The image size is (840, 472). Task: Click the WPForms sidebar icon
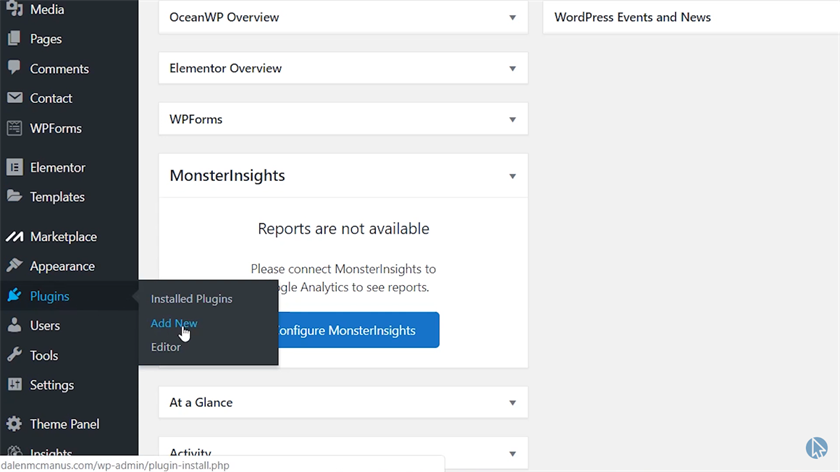(x=14, y=128)
